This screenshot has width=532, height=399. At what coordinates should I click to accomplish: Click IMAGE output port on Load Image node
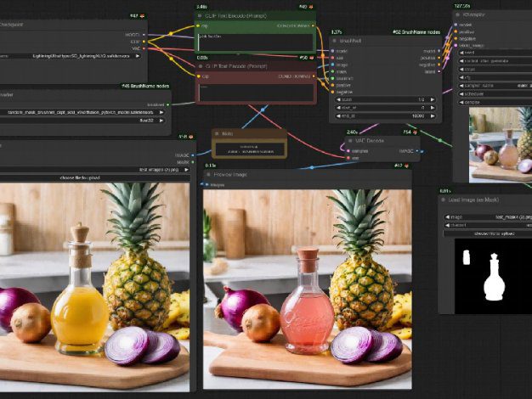(x=192, y=155)
